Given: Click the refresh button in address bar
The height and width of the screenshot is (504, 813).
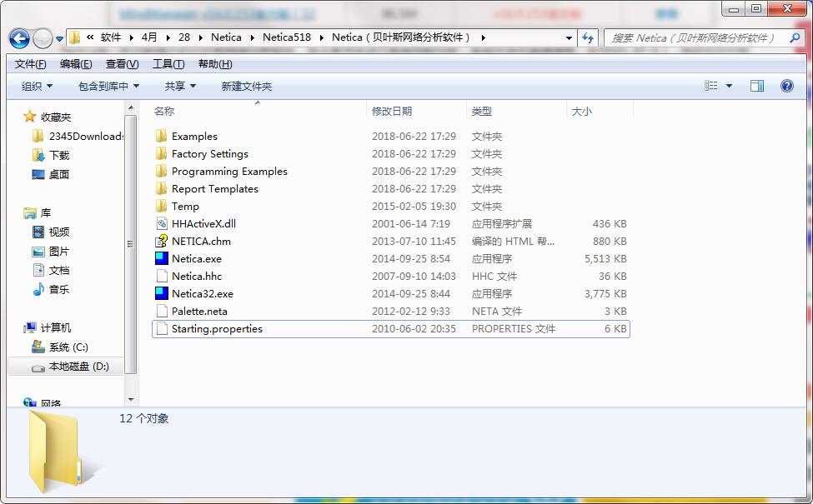Looking at the screenshot, I should coord(588,37).
